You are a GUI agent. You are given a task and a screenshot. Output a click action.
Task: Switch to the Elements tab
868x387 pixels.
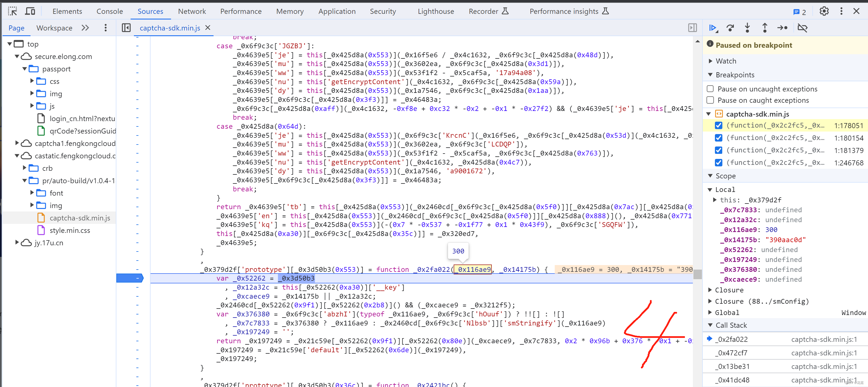pyautogui.click(x=67, y=11)
